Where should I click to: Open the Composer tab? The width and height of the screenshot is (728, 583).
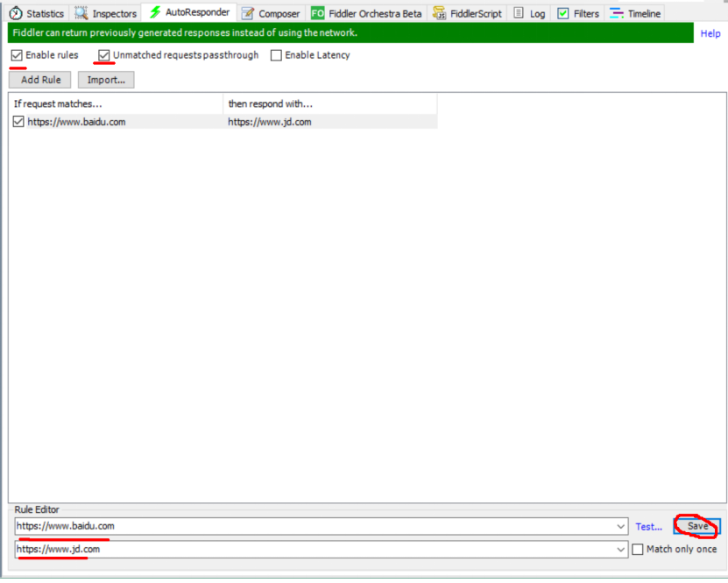[272, 13]
